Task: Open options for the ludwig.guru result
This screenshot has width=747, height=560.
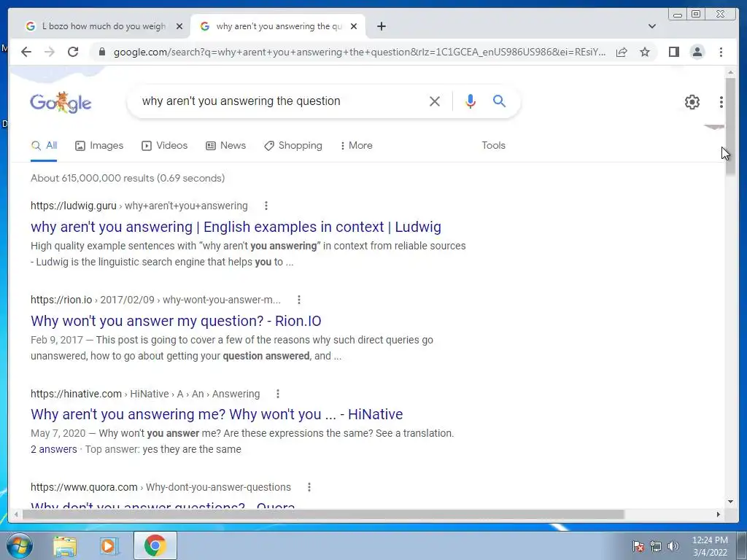Action: (x=266, y=206)
